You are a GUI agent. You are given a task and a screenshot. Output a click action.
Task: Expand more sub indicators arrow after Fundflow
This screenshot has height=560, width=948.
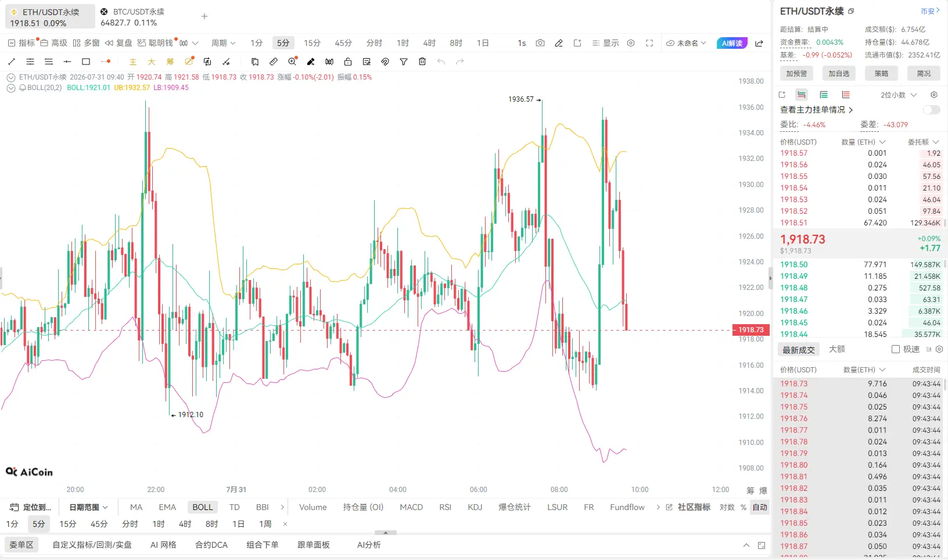[658, 507]
